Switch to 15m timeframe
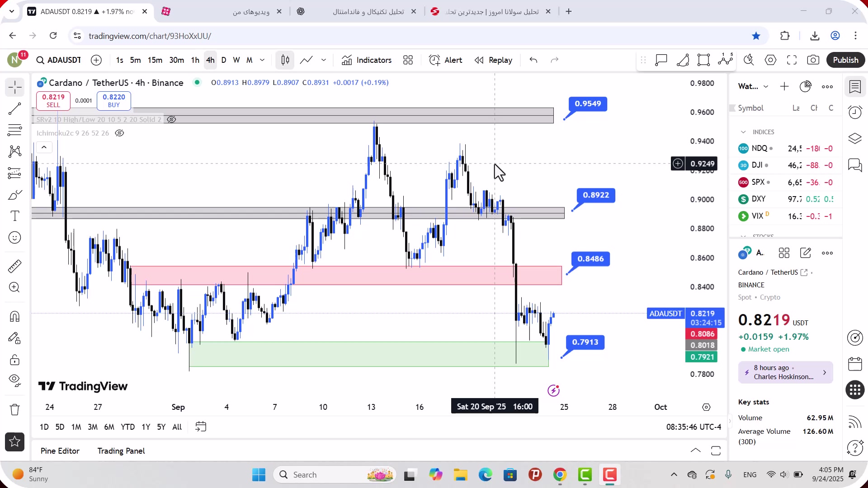 point(155,60)
